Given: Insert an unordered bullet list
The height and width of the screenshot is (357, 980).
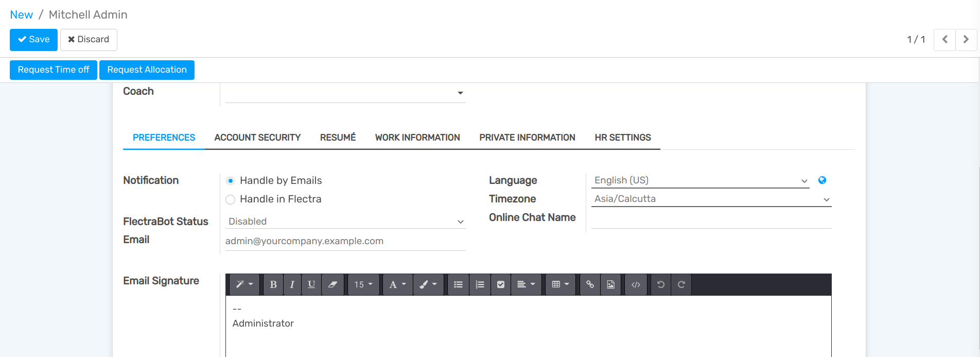Looking at the screenshot, I should [458, 284].
